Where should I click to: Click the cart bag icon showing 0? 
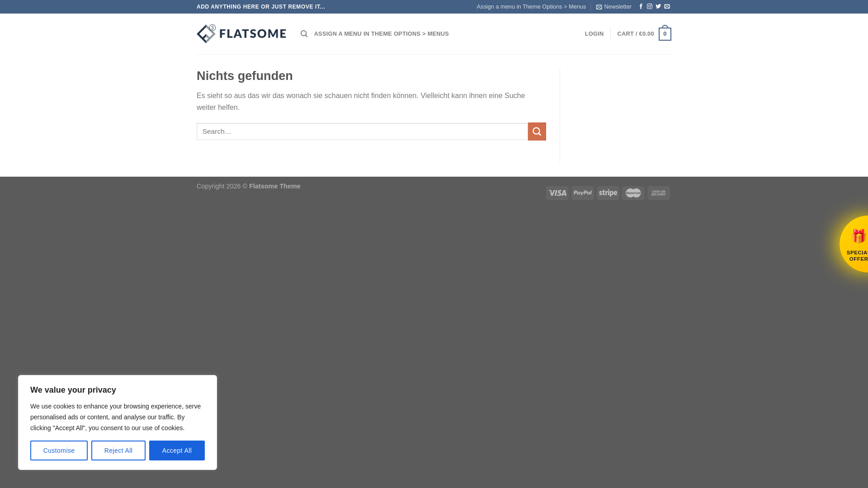(x=665, y=33)
